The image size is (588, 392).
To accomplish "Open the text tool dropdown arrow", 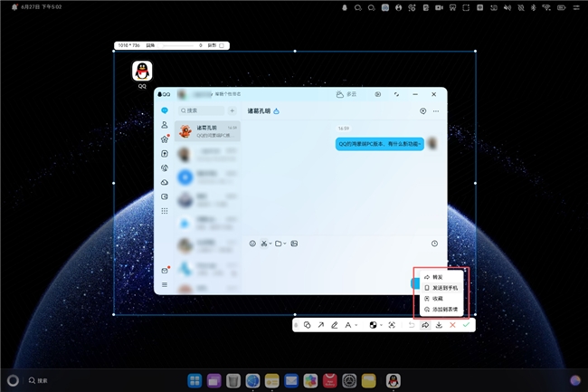I will [356, 325].
